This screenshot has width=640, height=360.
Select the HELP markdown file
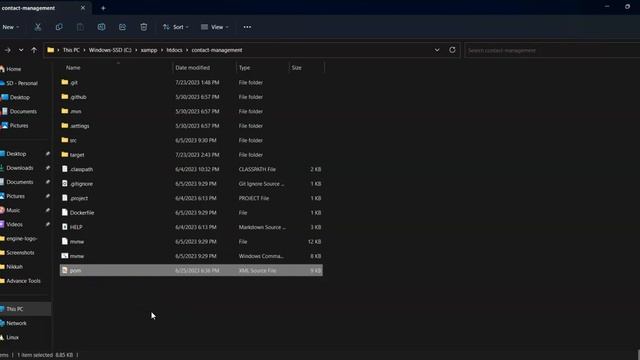[191, 227]
